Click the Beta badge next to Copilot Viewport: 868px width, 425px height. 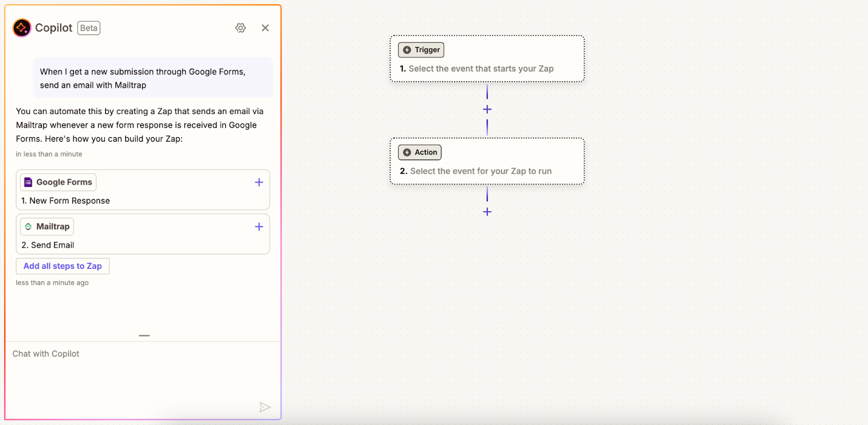point(88,28)
